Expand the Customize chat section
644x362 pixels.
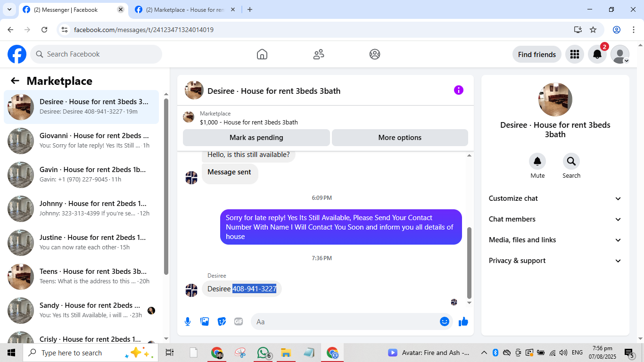tap(555, 198)
